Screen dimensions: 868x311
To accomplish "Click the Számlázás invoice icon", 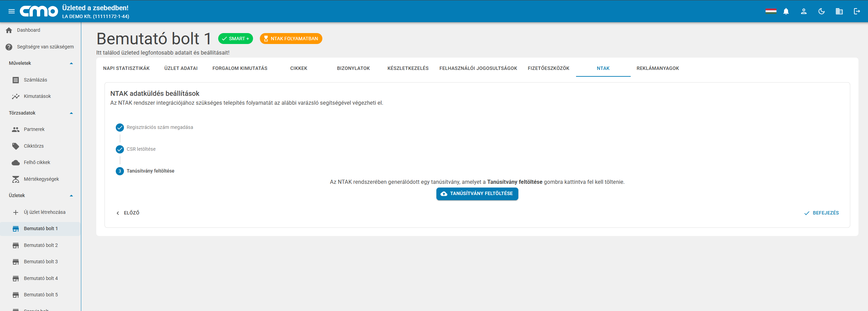I will point(16,80).
